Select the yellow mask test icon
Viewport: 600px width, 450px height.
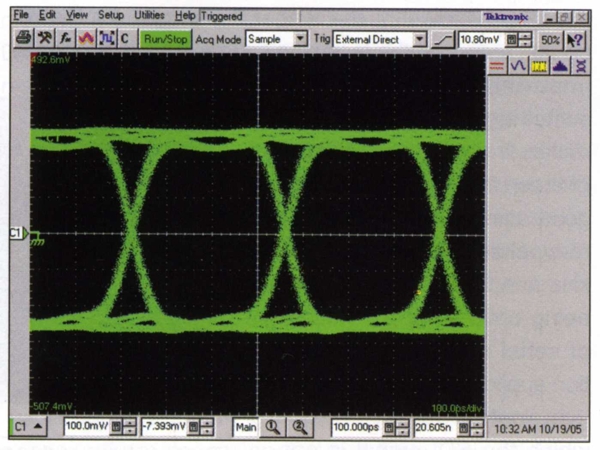pos(539,66)
